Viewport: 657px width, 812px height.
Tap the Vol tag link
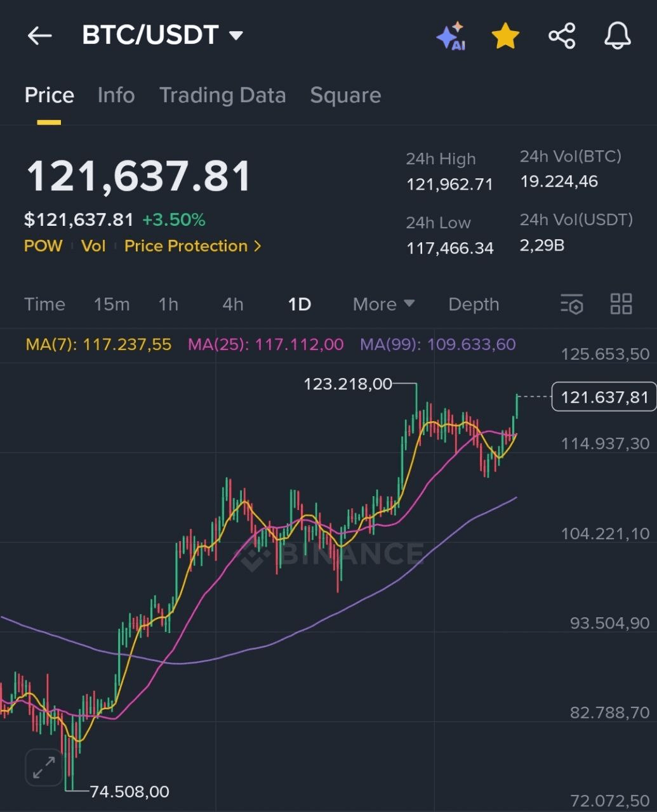(x=93, y=246)
